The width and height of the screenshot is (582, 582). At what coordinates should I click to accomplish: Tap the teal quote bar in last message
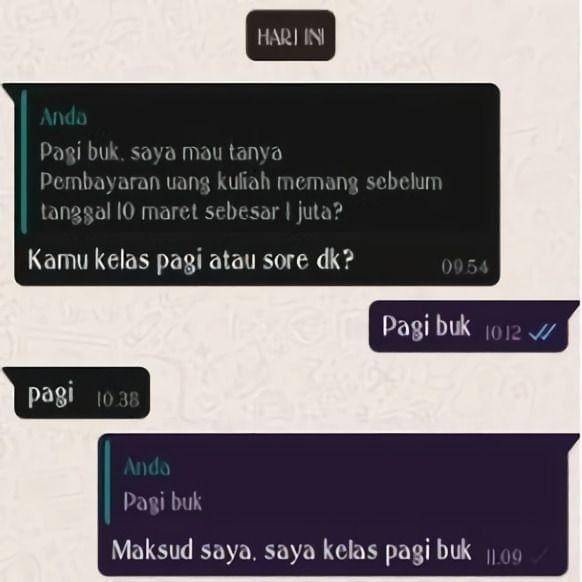[108, 482]
